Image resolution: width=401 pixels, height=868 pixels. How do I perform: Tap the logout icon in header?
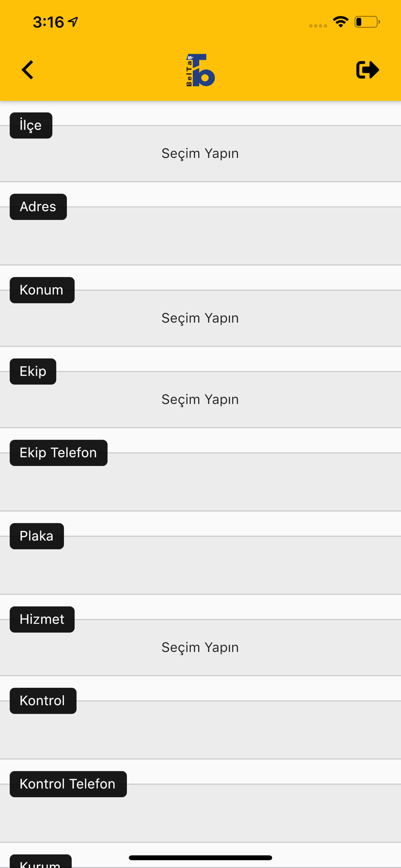point(368,70)
